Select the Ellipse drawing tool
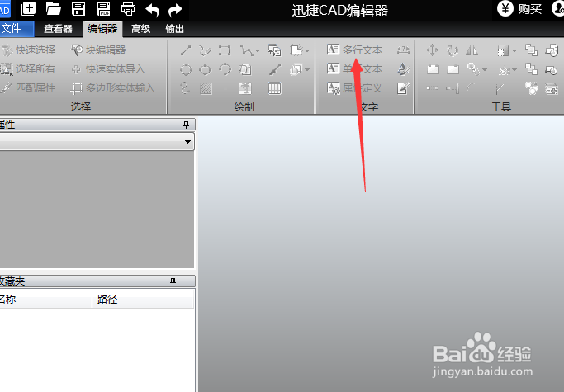Image resolution: width=564 pixels, height=392 pixels. [206, 69]
